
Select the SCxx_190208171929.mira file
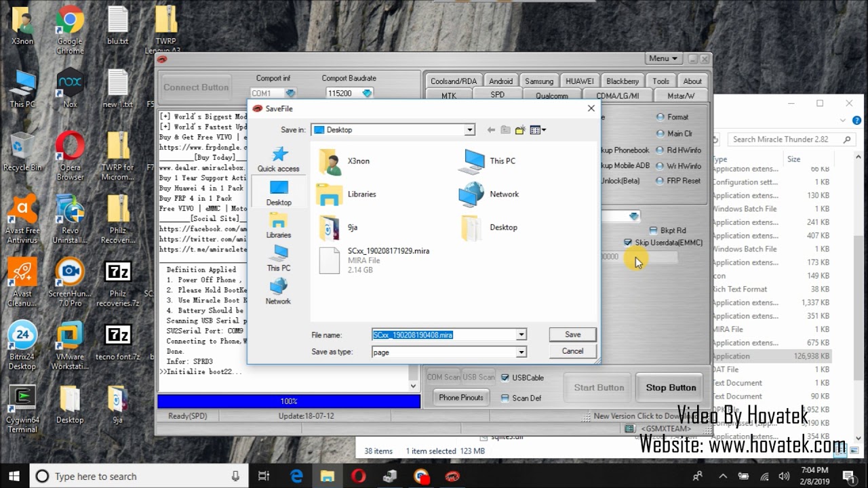pos(374,260)
